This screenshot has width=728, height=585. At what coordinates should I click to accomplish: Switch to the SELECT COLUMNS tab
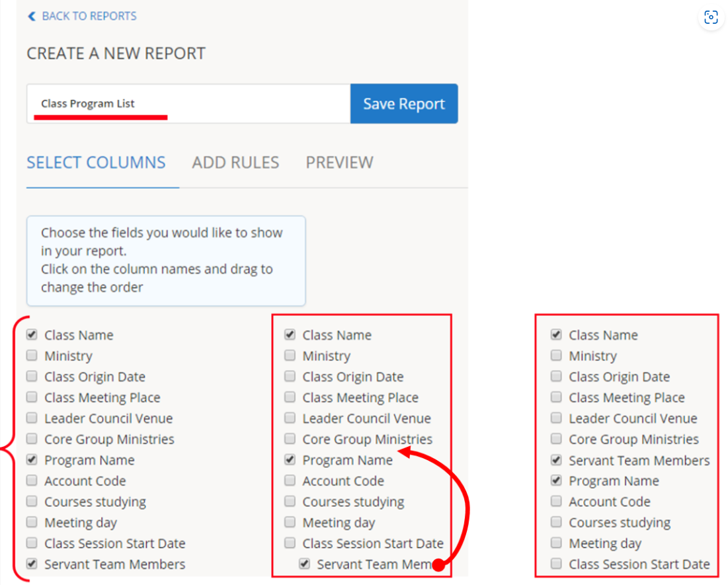(x=96, y=163)
